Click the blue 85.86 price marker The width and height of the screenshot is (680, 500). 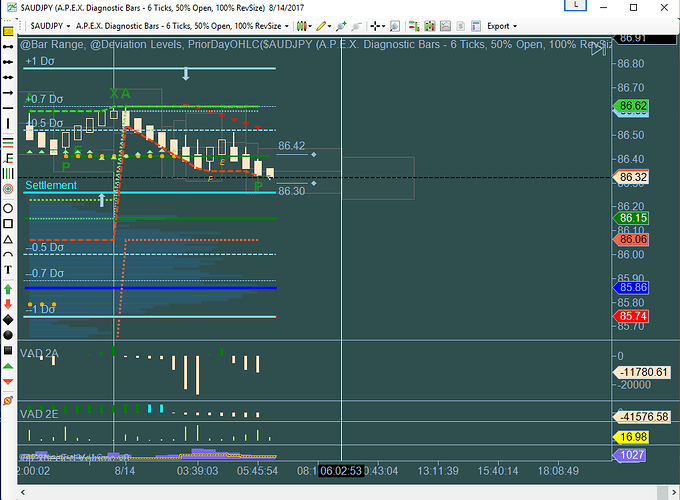[632, 287]
